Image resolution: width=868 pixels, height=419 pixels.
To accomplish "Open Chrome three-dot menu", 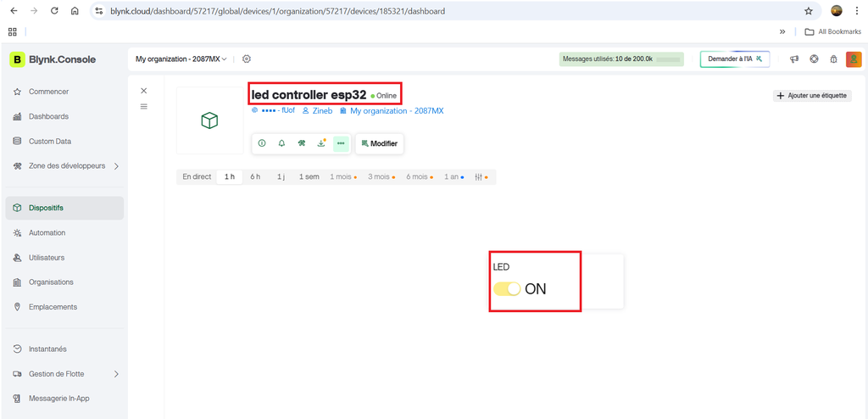I will pyautogui.click(x=856, y=10).
